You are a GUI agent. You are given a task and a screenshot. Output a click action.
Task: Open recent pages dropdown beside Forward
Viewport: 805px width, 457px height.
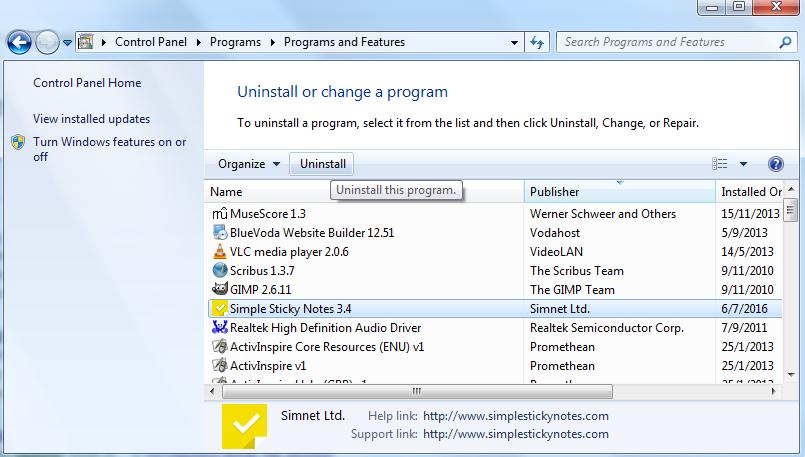(x=67, y=43)
